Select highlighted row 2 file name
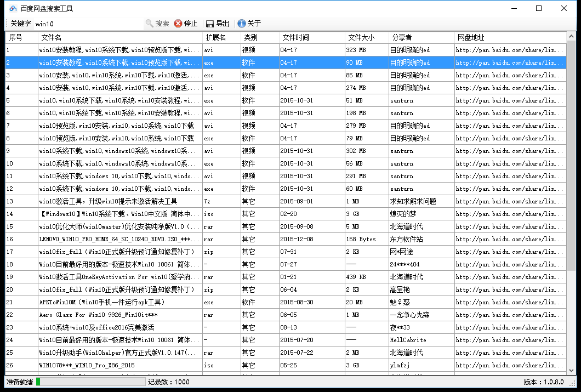Screen dimensions: 581x392 coord(120,63)
